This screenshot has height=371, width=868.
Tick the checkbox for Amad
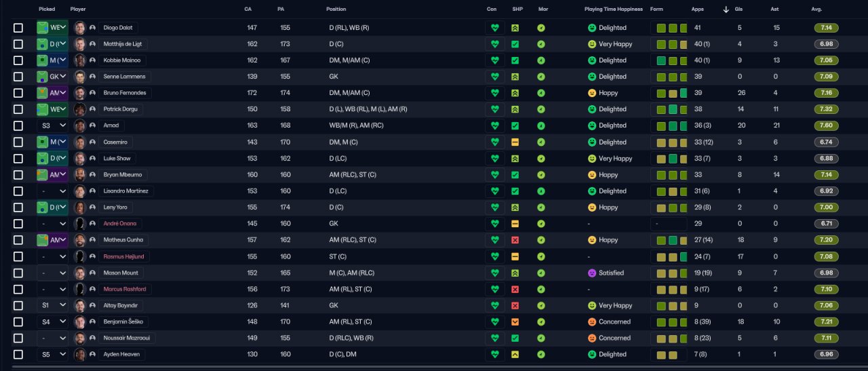pos(18,125)
